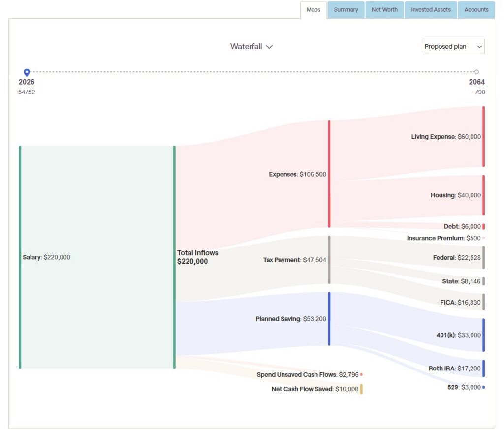This screenshot has width=504, height=430.
Task: Select the Invested Assets tab
Action: pyautogui.click(x=431, y=10)
